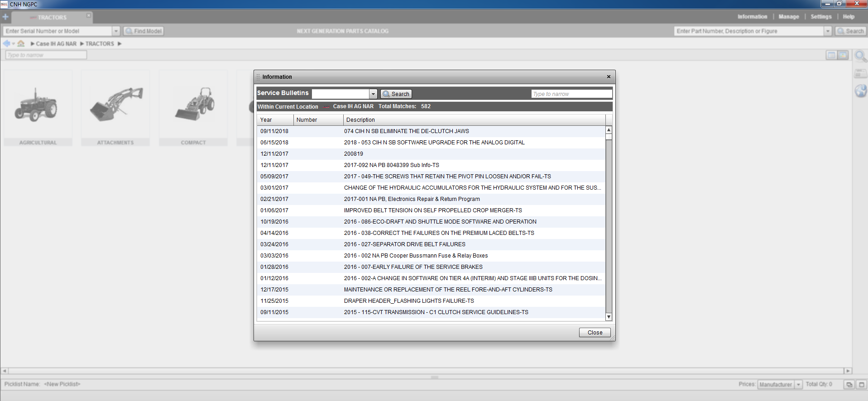The width and height of the screenshot is (868, 401).
Task: Click the part number search input field
Action: tap(749, 31)
